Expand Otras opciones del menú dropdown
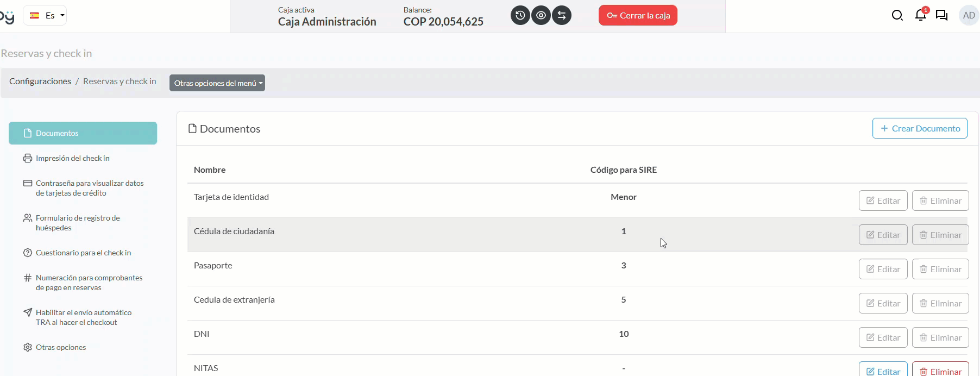 coord(217,83)
